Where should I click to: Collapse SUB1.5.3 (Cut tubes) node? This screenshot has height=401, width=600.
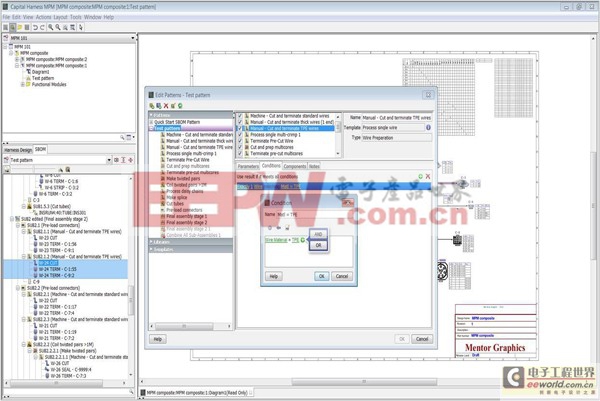tap(24, 206)
